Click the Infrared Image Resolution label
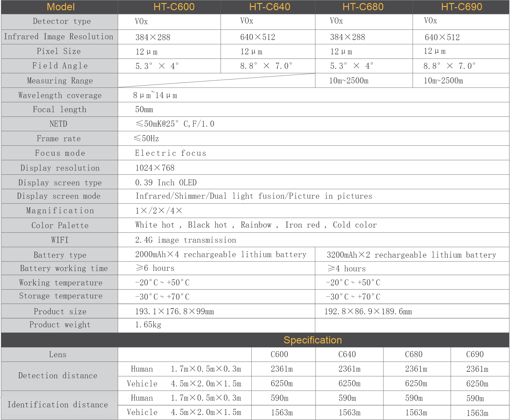The image size is (510, 420). click(x=59, y=37)
